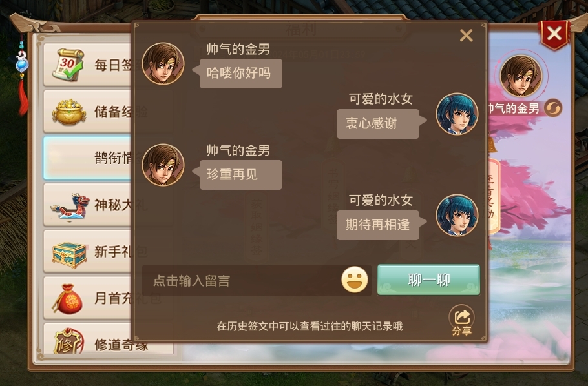This screenshot has width=588, height=386.
Task: Close the 福利 window with the red X
Action: (554, 34)
